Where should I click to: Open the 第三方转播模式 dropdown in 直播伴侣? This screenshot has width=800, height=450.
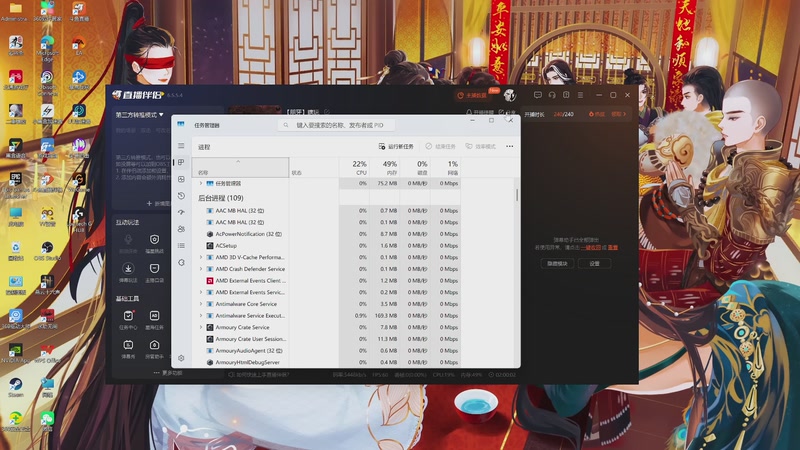[139, 115]
